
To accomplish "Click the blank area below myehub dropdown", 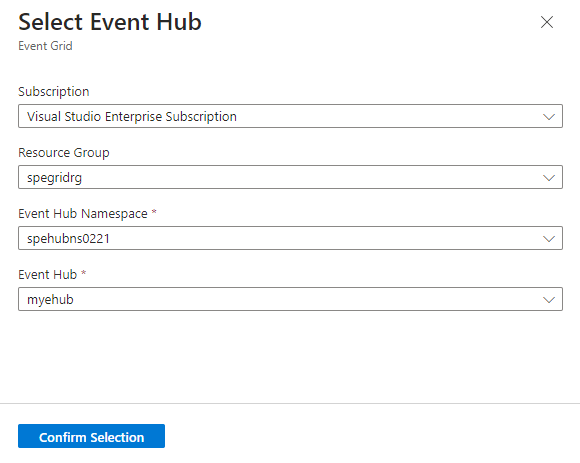I will pos(290,357).
